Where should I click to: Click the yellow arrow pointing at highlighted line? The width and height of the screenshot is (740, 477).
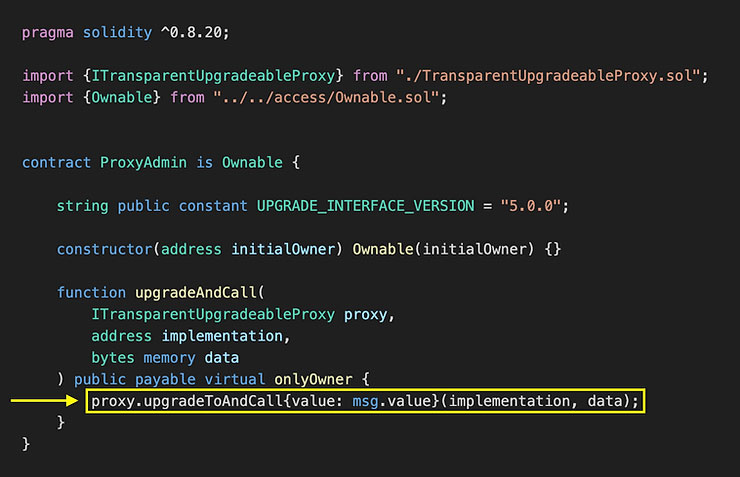[44, 401]
